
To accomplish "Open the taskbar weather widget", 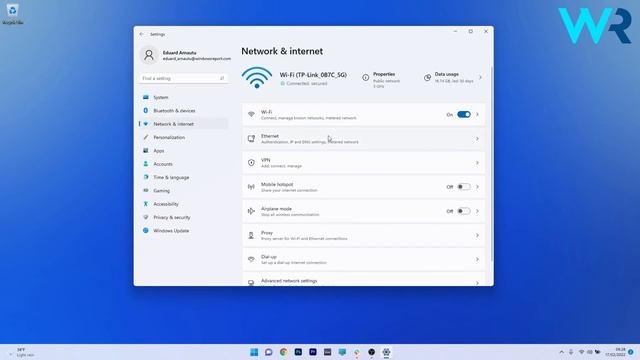I will point(21,352).
